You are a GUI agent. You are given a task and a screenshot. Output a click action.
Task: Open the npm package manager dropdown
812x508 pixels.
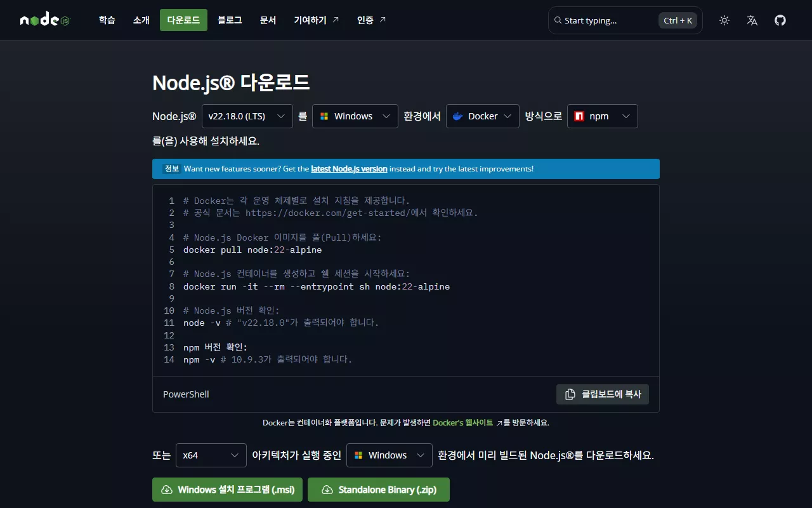[603, 116]
